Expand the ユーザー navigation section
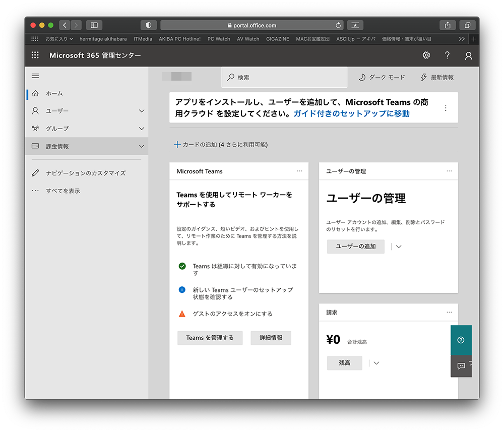This screenshot has width=504, height=432. click(x=142, y=111)
